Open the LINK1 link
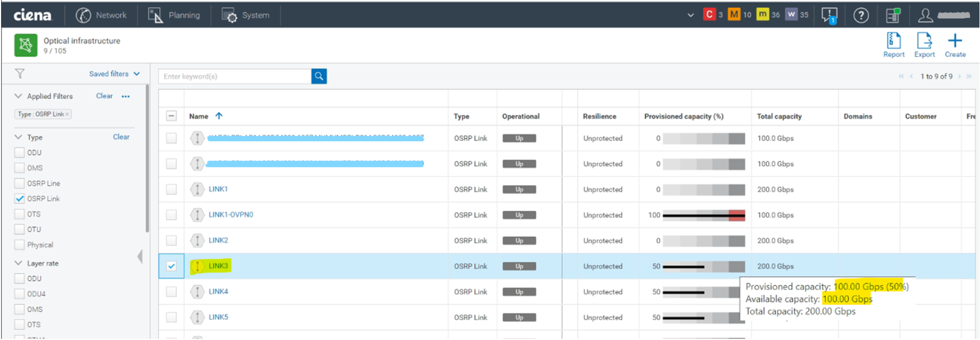The height and width of the screenshot is (340, 980). click(x=218, y=189)
